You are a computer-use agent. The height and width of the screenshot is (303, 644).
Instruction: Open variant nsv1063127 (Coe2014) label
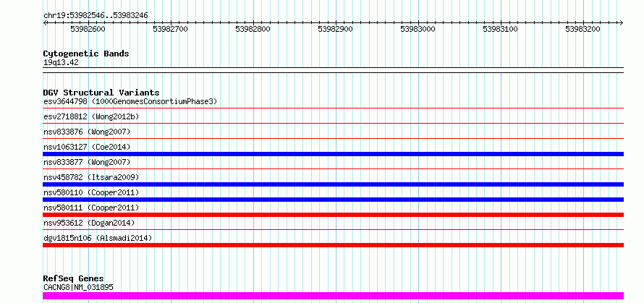click(87, 147)
